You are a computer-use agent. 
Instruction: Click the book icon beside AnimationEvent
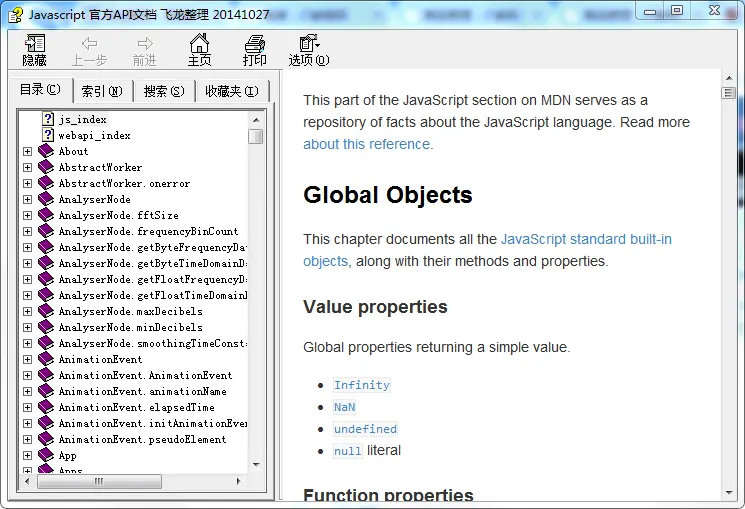(45, 359)
